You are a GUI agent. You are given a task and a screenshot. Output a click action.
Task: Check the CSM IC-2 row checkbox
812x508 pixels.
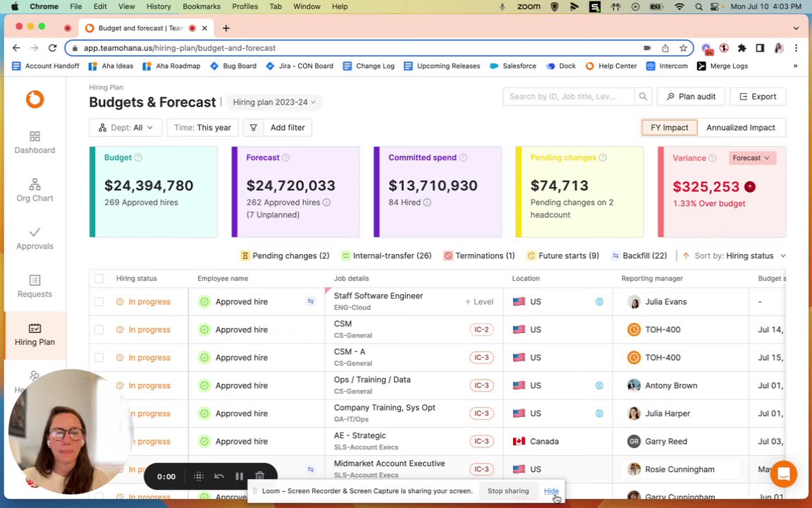tap(99, 329)
